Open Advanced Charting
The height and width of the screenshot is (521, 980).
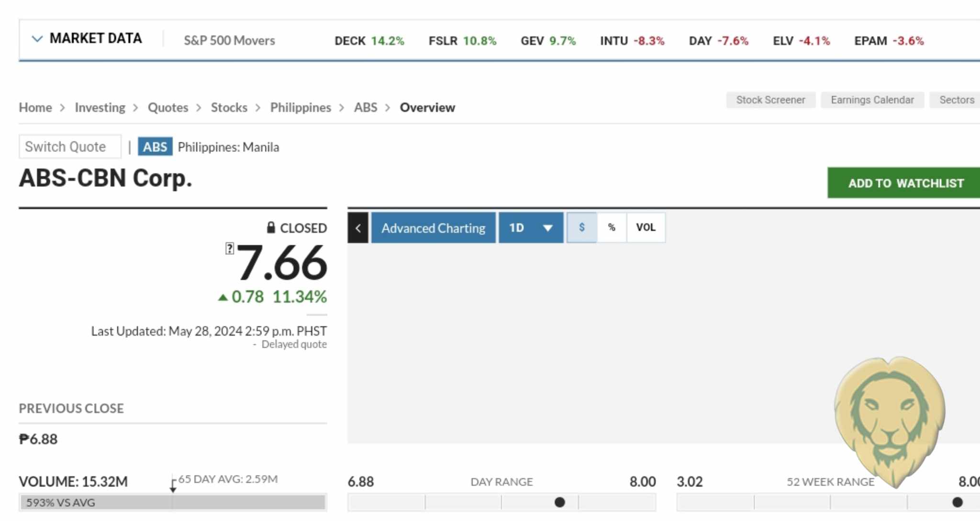[x=434, y=228]
